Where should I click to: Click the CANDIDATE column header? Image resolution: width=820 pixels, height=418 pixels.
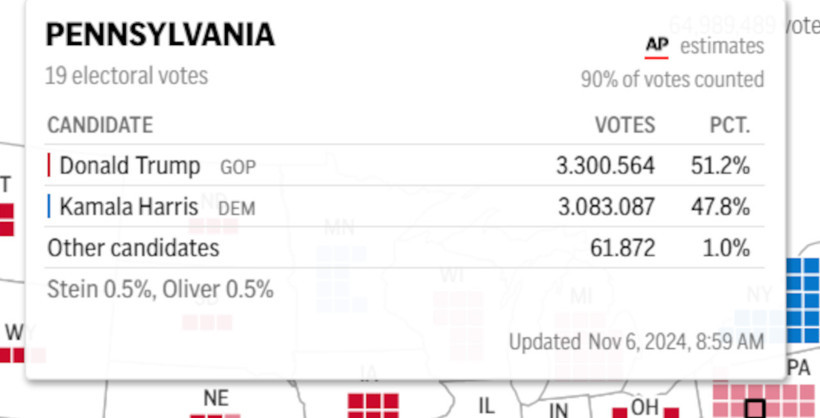pos(100,125)
